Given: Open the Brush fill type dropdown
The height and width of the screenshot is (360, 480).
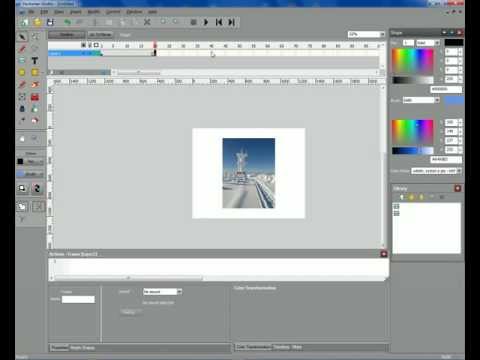Looking at the screenshot, I should (437, 100).
